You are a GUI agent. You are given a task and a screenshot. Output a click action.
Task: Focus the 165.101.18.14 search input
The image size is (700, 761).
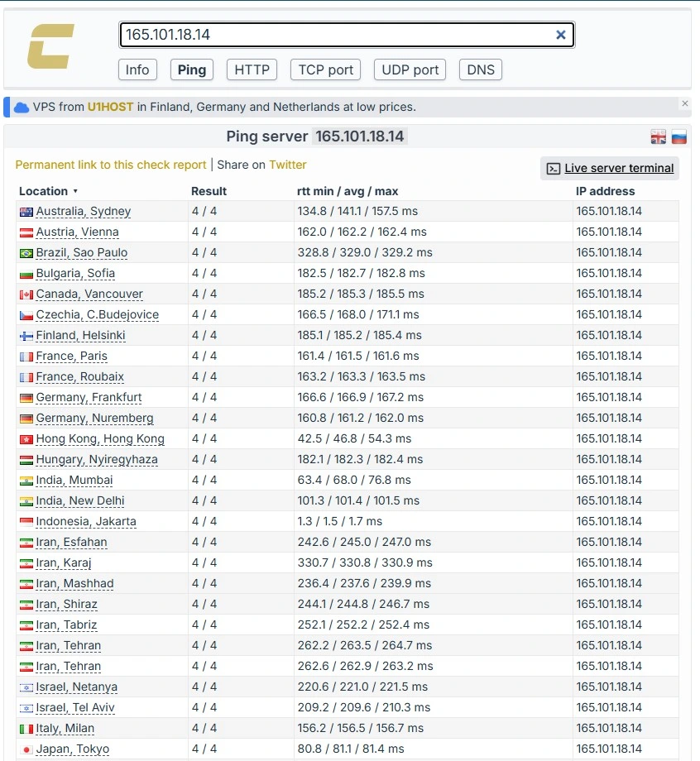point(347,35)
